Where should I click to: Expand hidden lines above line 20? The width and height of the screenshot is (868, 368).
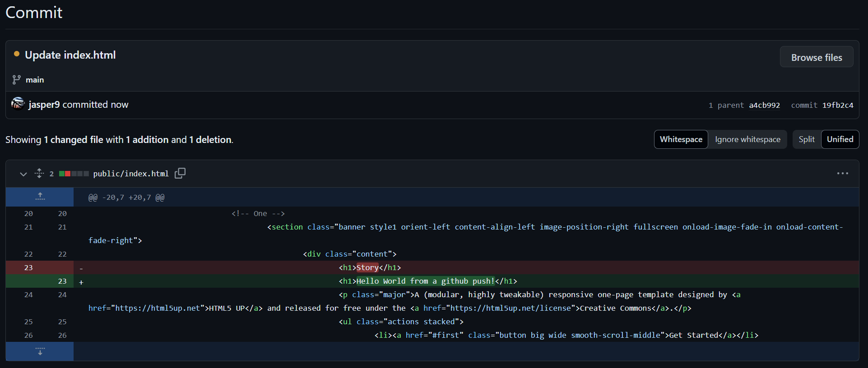pyautogui.click(x=40, y=197)
